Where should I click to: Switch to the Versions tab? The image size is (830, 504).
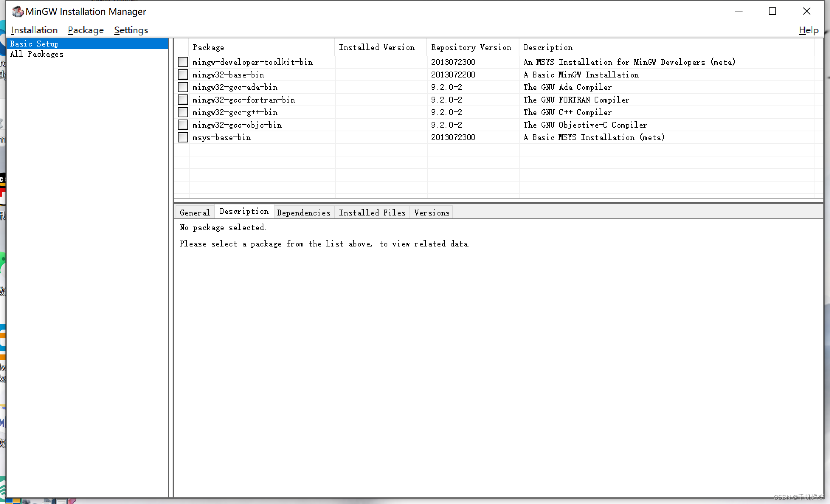click(x=432, y=213)
